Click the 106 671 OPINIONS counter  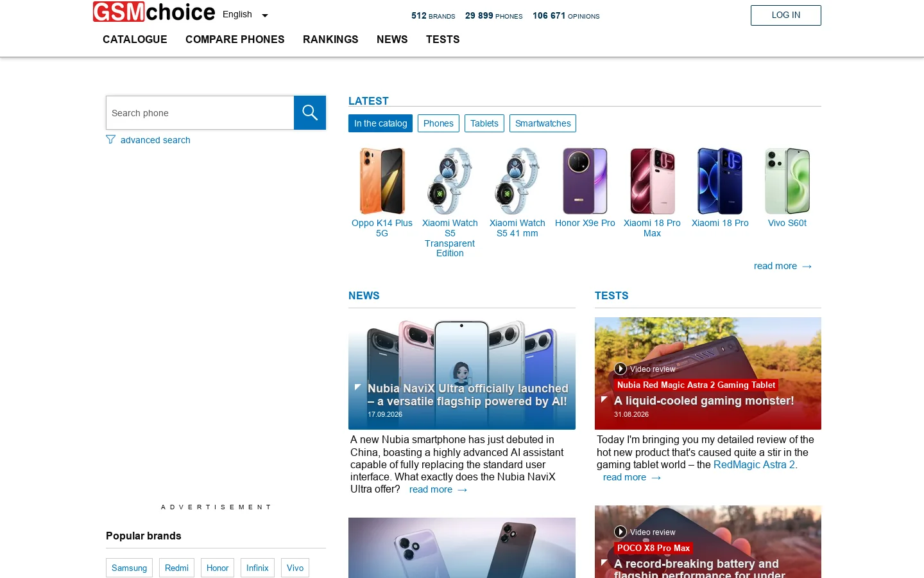[x=566, y=16]
